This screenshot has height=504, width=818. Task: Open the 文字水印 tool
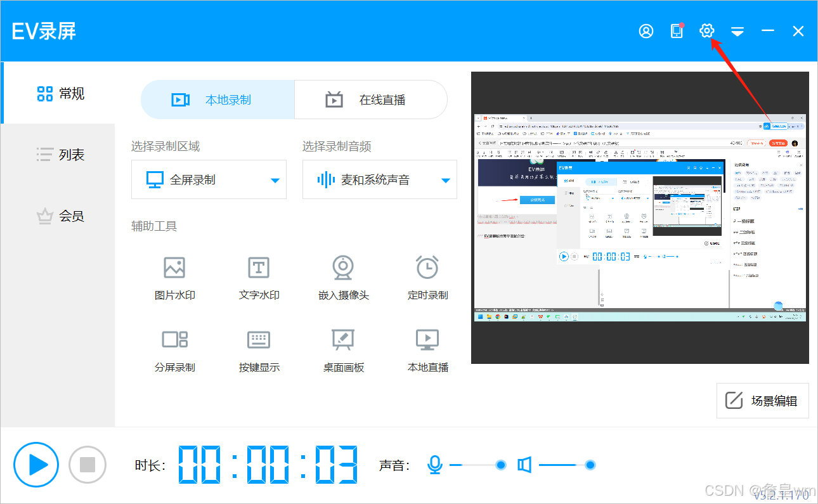[x=259, y=278]
